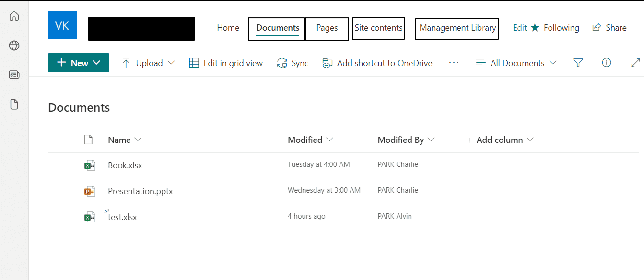Viewport: 644px width, 280px height.
Task: Click the globe icon in left rail
Action: [x=14, y=46]
